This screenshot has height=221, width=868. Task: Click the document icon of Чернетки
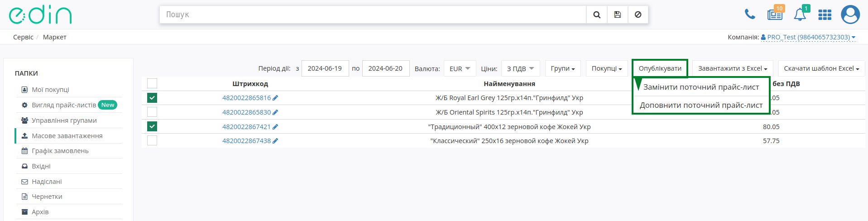click(25, 197)
